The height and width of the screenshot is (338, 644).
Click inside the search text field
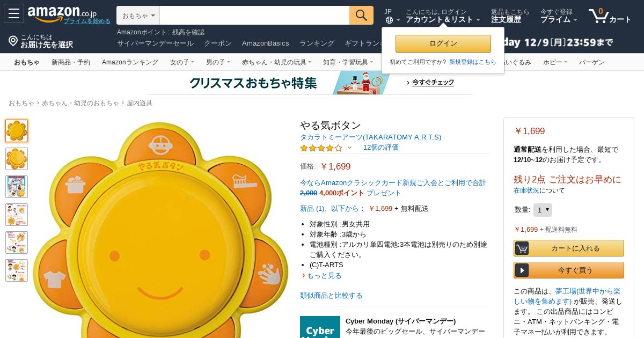pyautogui.click(x=254, y=16)
